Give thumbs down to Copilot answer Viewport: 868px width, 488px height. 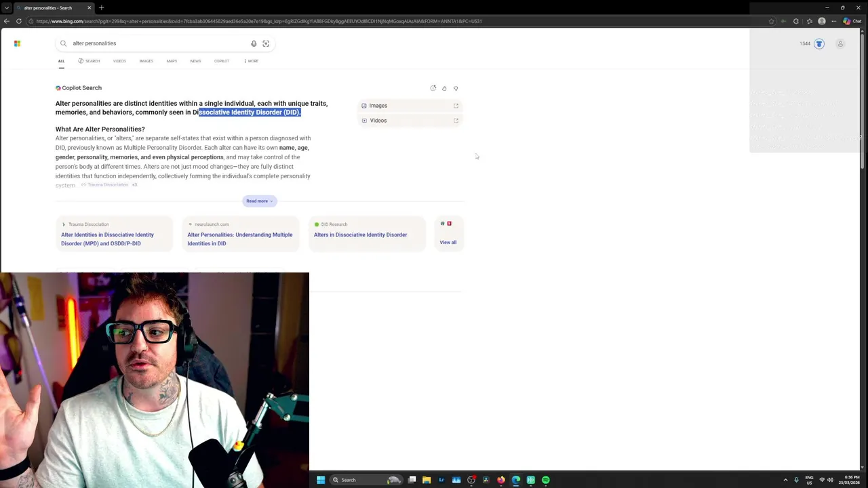click(456, 88)
